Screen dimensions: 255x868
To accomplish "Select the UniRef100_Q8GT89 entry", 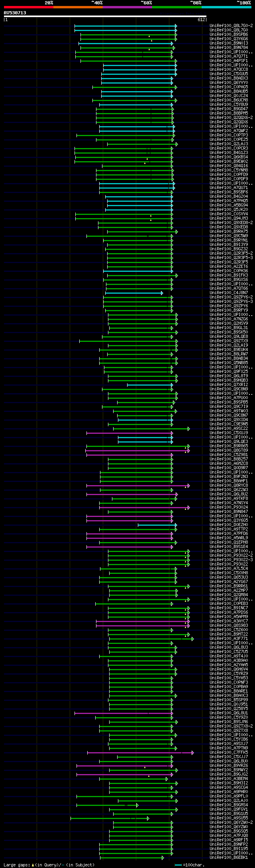I will point(229,450).
